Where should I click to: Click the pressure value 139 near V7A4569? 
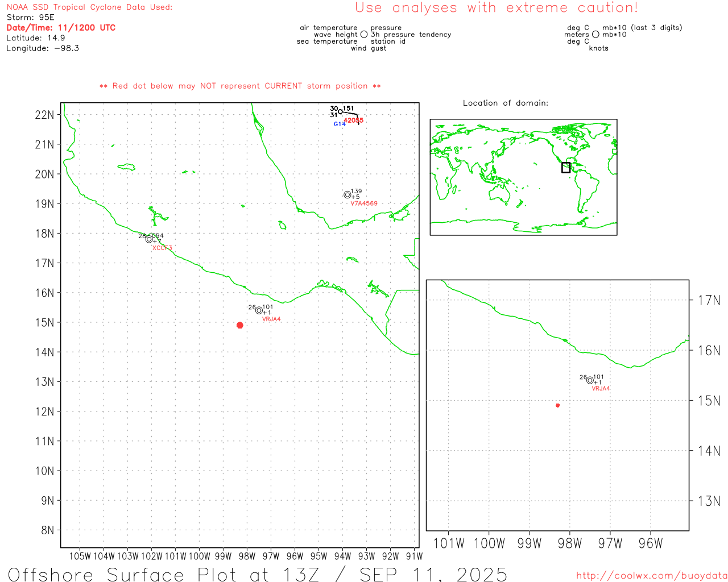click(356, 192)
